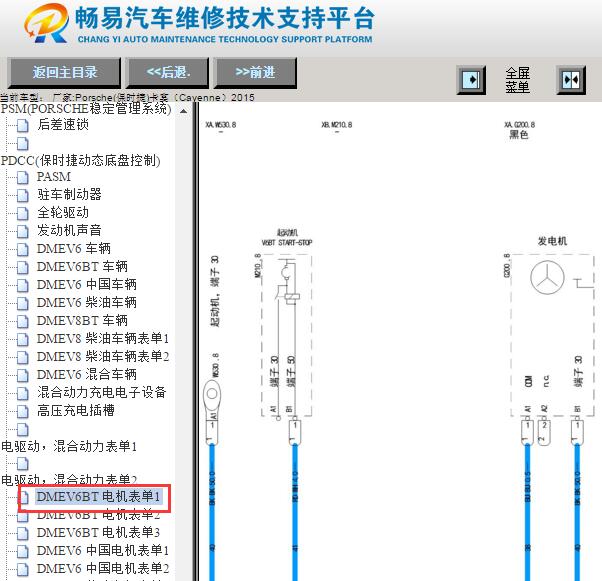The width and height of the screenshot is (602, 581).
Task: Open DMEV6 中国车辆 entry
Action: tap(87, 285)
